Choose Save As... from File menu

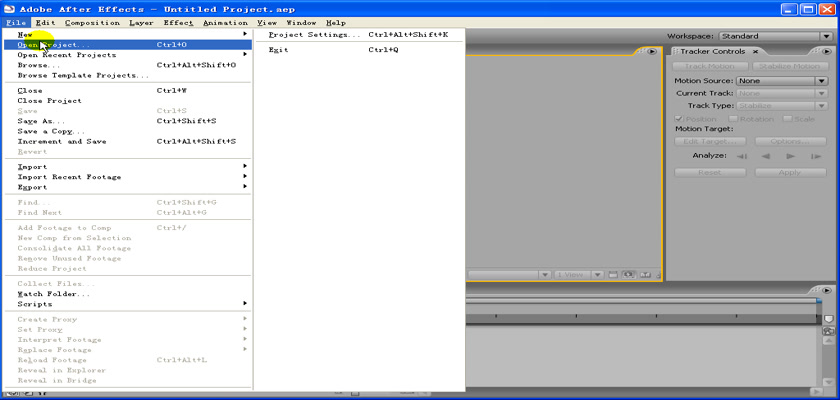[x=128, y=121]
